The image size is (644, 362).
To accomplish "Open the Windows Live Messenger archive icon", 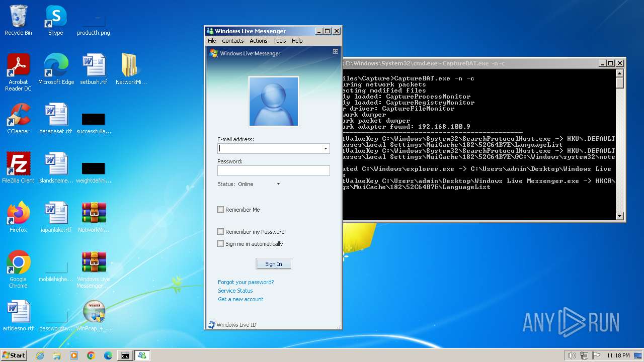I will [94, 269].
